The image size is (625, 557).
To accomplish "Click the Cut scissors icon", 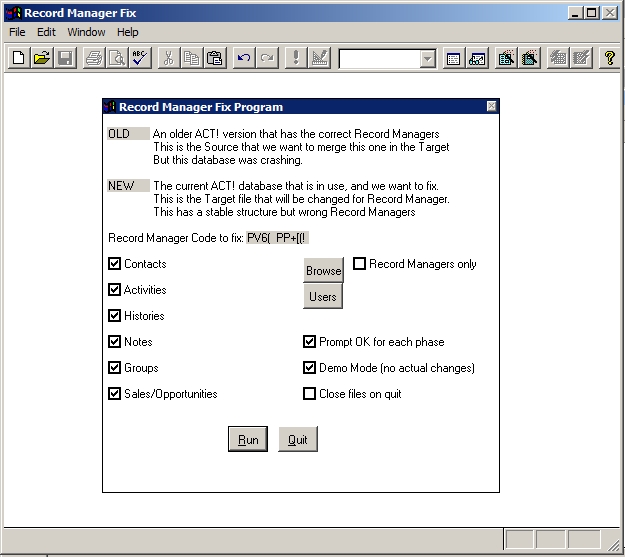I will (169, 58).
